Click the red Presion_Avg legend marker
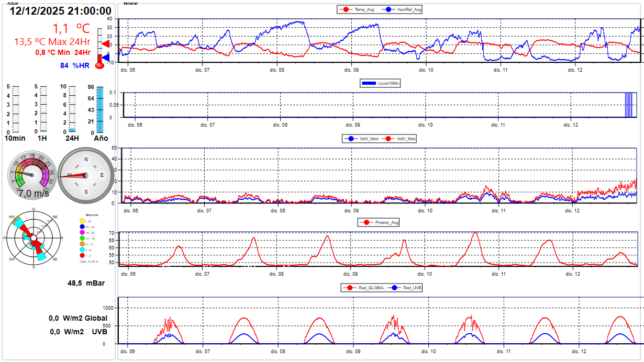Viewport: 644px width, 362px height. [x=366, y=222]
